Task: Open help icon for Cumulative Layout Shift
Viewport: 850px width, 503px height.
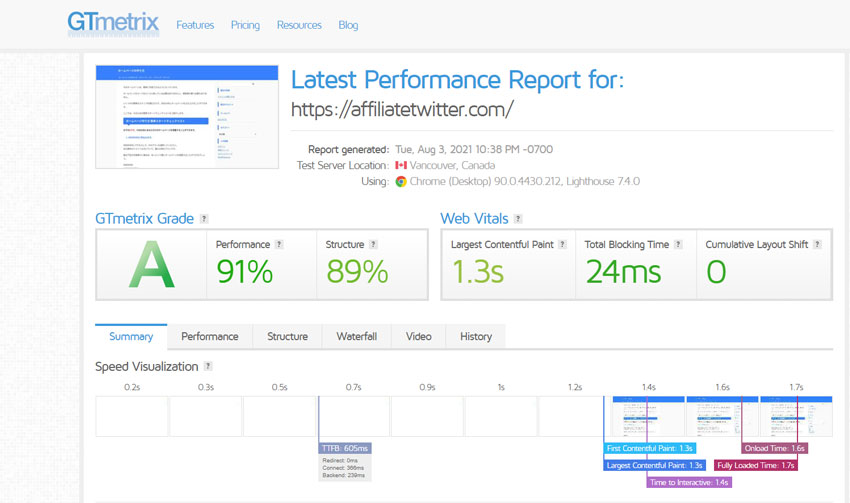Action: coord(817,244)
